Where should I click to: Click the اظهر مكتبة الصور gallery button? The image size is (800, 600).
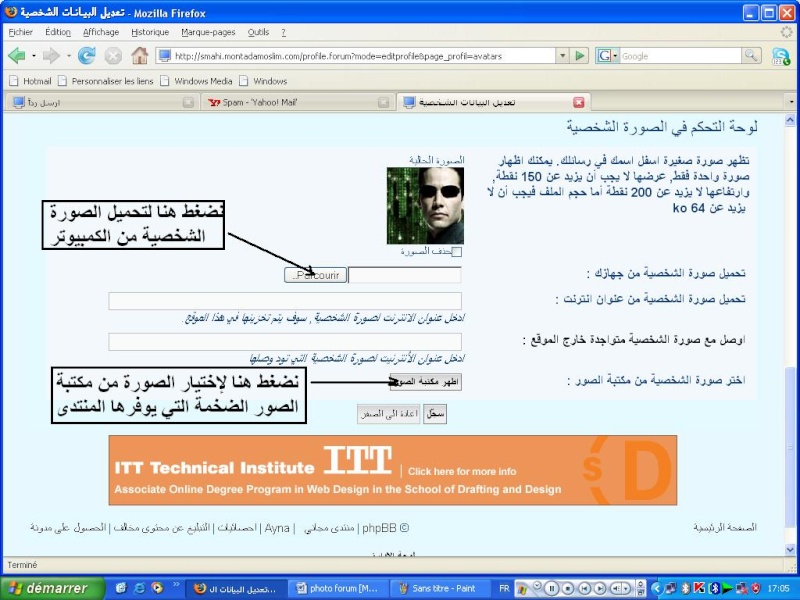click(x=426, y=382)
